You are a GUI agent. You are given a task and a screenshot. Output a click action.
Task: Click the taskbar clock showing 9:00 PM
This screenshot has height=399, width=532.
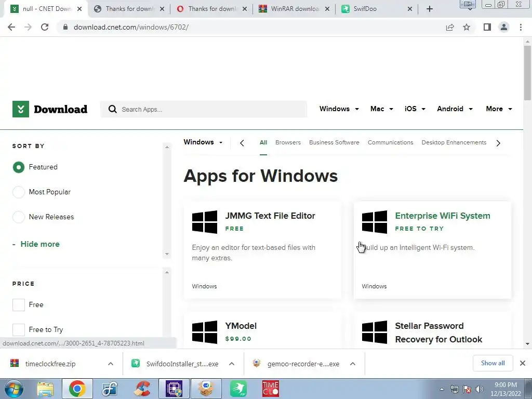click(x=506, y=389)
